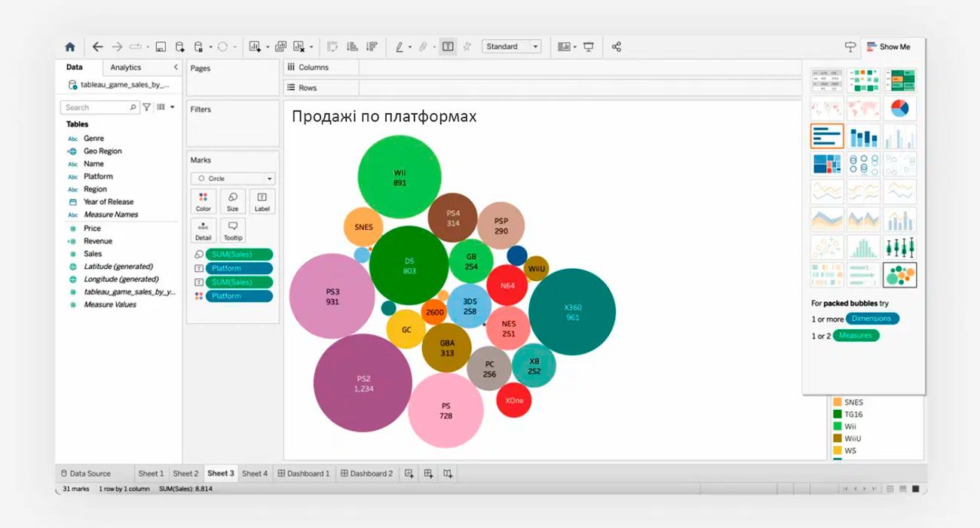Open the pause auto updates dropdown arrow
Screen dimensions: 980x528
(x=210, y=47)
